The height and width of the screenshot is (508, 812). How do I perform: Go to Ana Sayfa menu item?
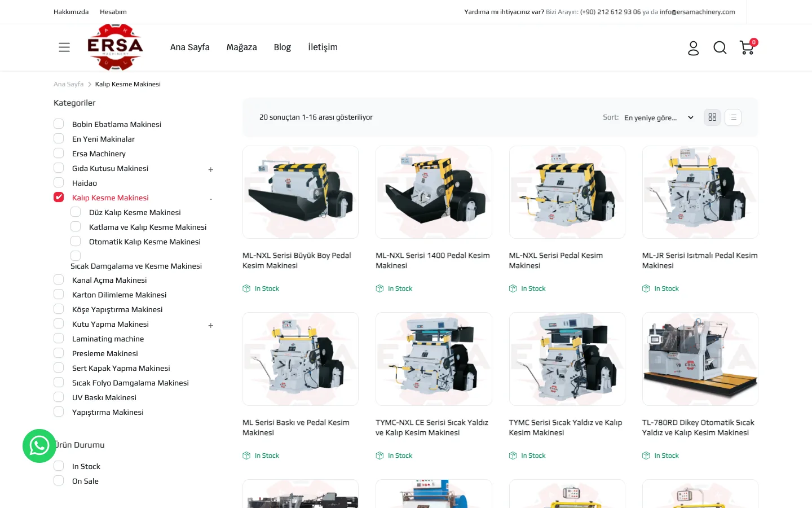click(x=190, y=47)
